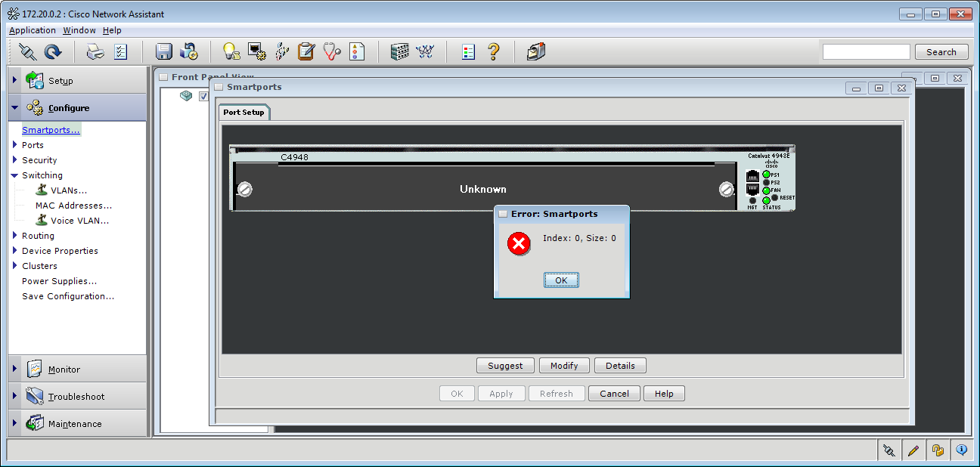
Task: Open the Smartports... link in sidebar
Action: pyautogui.click(x=51, y=130)
